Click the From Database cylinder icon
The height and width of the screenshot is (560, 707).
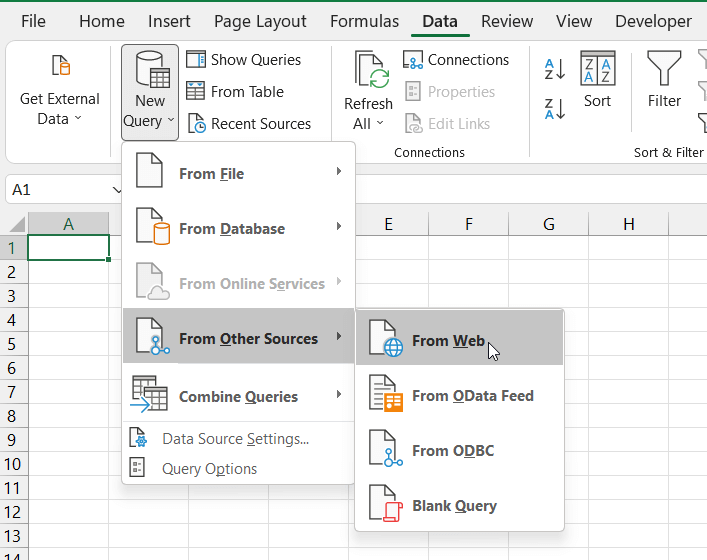point(153,226)
